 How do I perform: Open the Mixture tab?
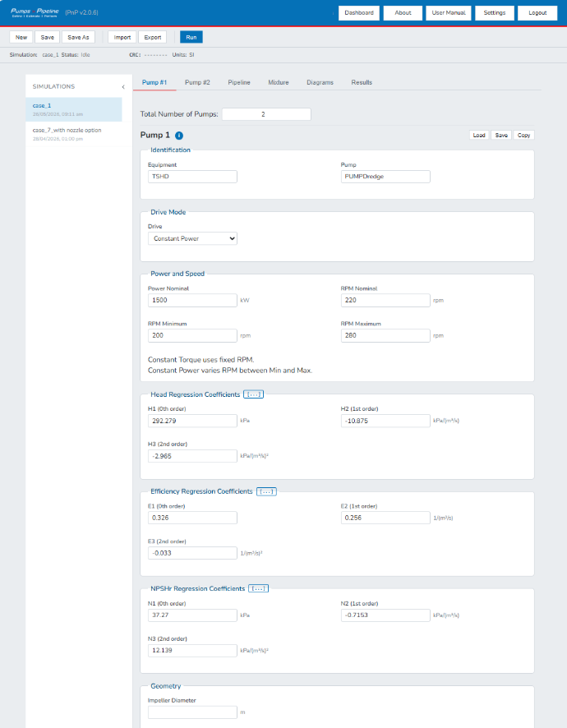pyautogui.click(x=279, y=82)
